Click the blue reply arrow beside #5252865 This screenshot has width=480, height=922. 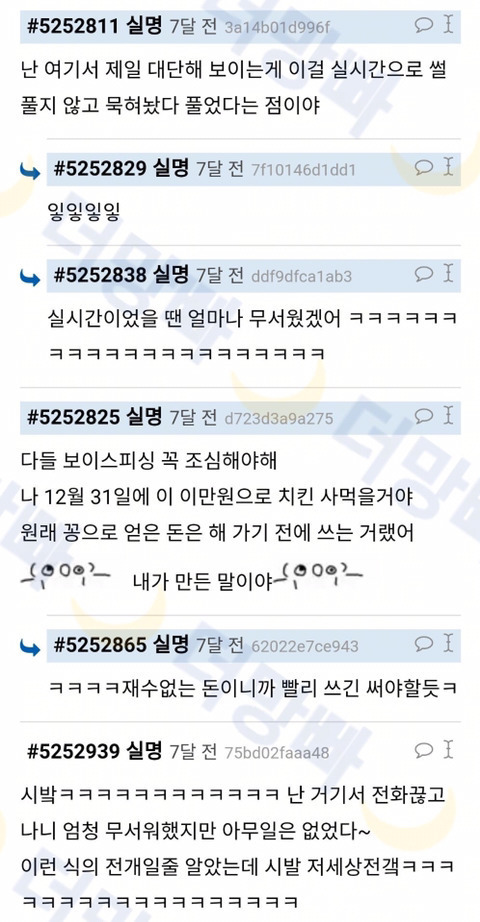30,647
